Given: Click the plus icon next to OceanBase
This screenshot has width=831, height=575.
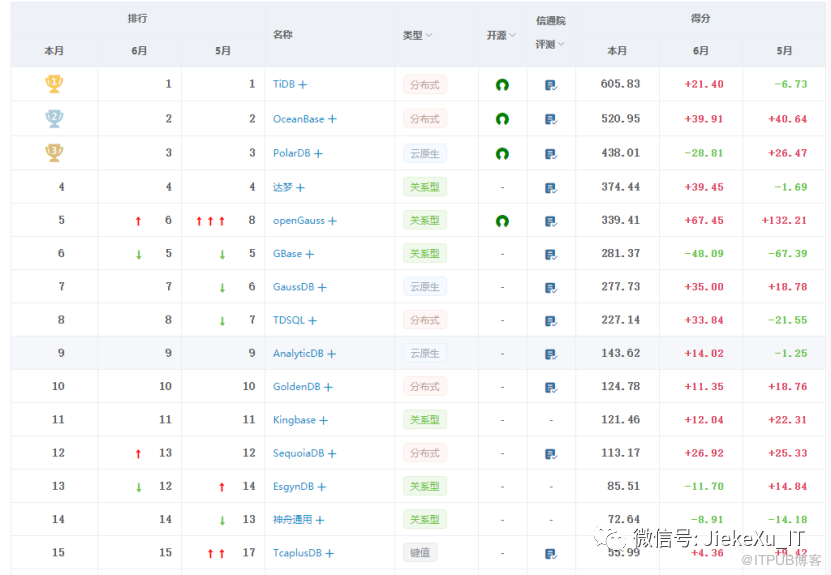Looking at the screenshot, I should (332, 119).
